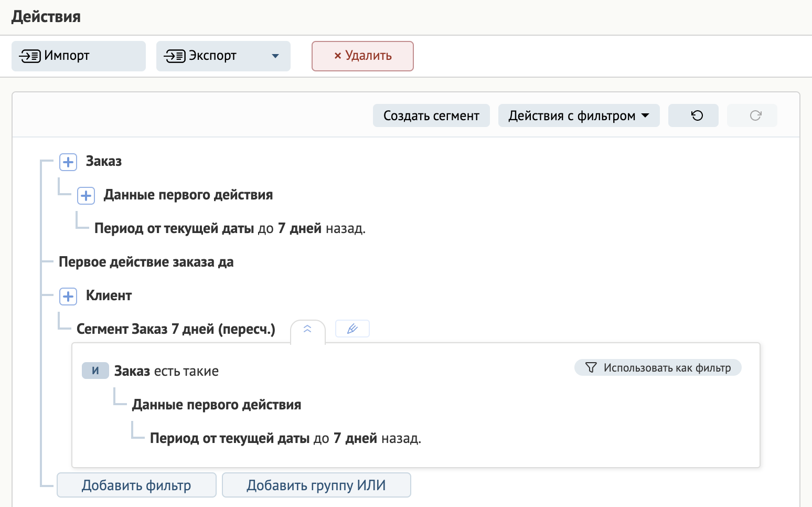Click Создать сегмент button
Screen dimensions: 812x507
[431, 115]
